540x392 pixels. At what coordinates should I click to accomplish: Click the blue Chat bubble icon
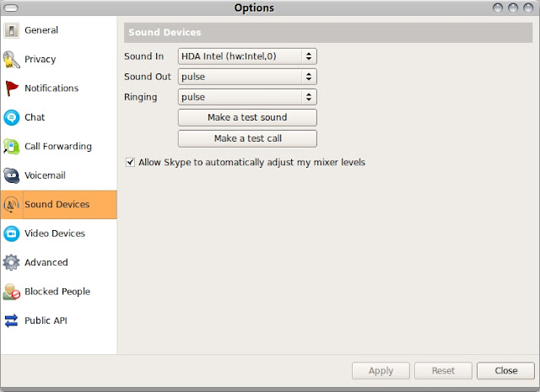11,117
